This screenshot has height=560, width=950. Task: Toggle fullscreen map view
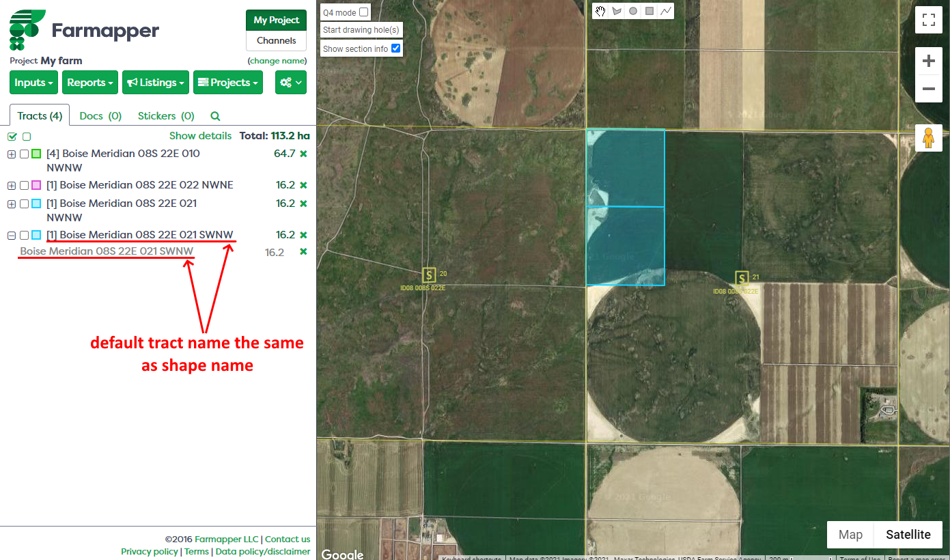pos(928,20)
